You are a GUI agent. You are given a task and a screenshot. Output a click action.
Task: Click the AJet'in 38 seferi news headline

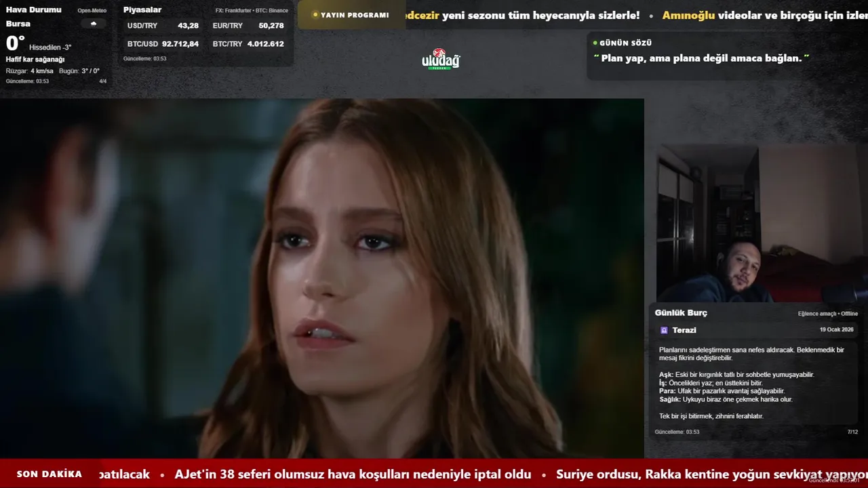coord(353,474)
